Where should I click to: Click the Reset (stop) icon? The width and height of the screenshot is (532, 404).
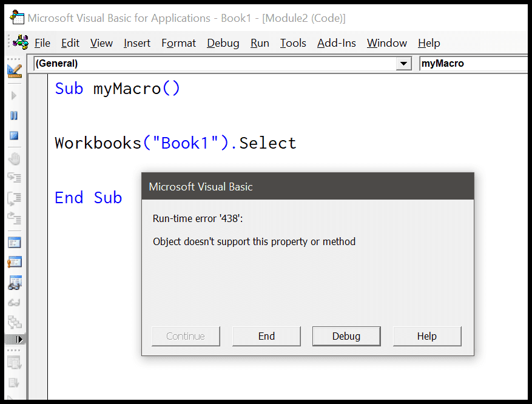pyautogui.click(x=14, y=136)
